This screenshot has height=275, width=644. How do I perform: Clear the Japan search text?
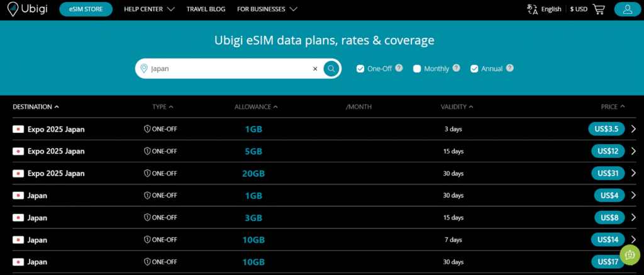point(315,69)
